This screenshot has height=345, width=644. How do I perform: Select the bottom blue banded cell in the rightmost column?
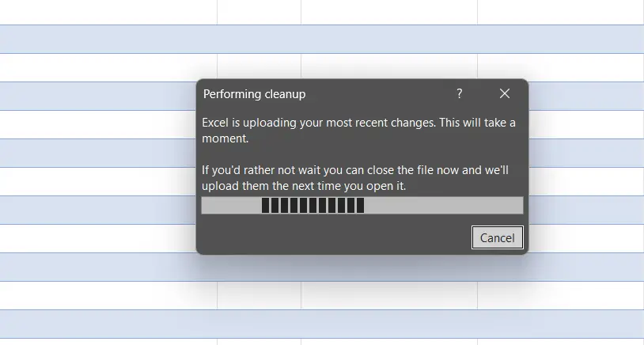pyautogui.click(x=560, y=324)
